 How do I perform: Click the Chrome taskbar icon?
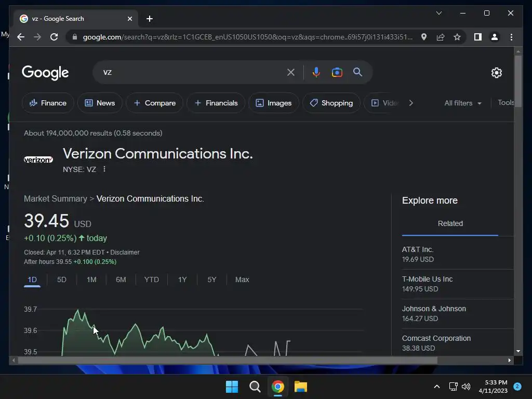277,387
